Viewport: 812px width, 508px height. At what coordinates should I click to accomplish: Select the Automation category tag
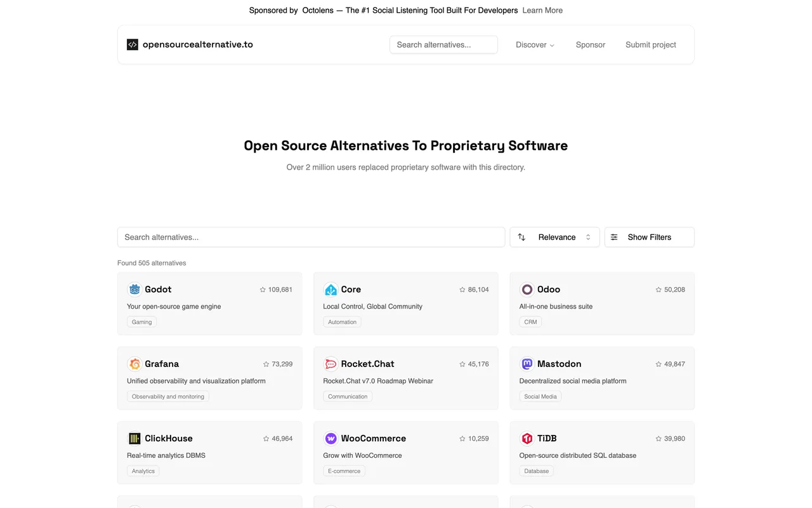(x=342, y=322)
